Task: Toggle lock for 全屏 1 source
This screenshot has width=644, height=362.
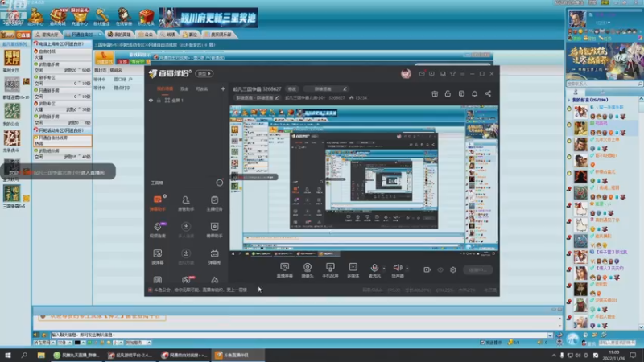Action: 159,100
